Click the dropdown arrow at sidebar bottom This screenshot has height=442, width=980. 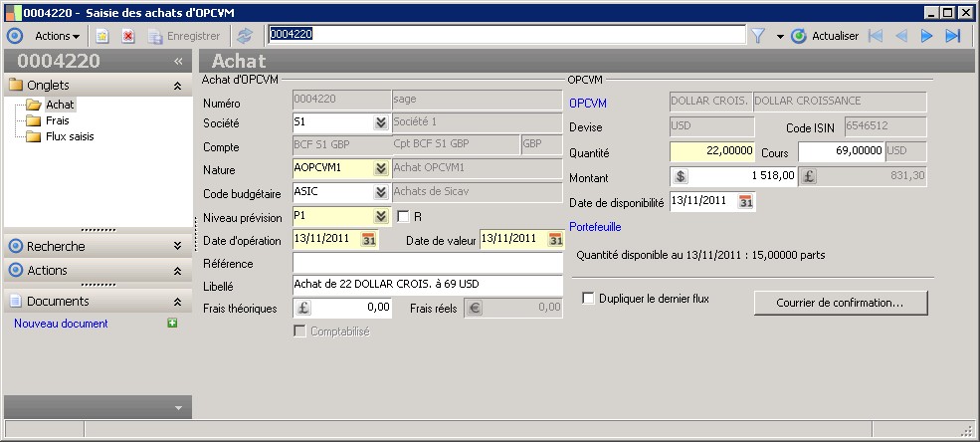click(x=178, y=407)
